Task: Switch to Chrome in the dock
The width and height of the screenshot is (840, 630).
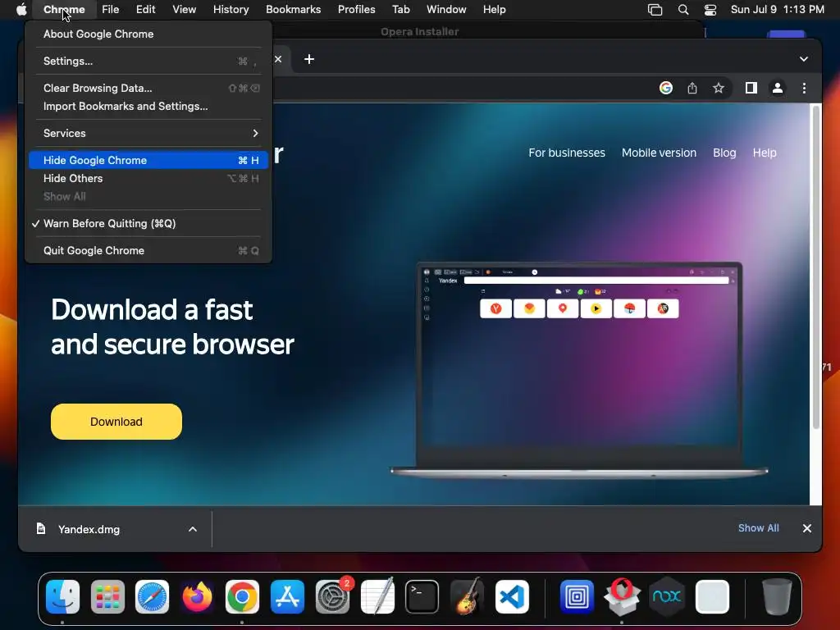Action: (x=242, y=596)
